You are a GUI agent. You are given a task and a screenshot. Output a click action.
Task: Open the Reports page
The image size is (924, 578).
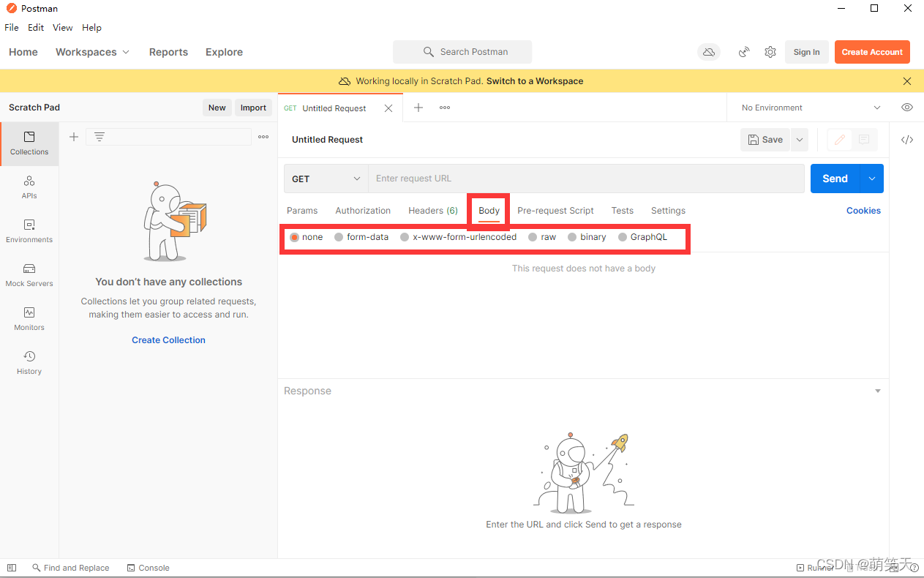click(168, 52)
